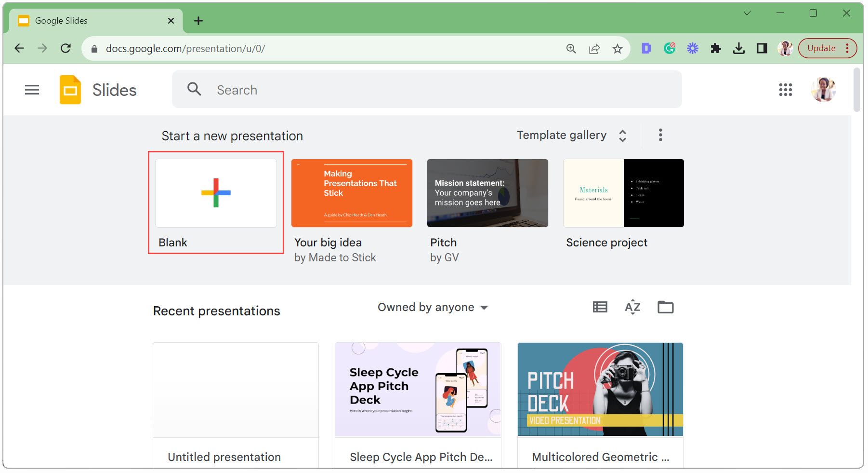Screen dimensions: 868x473
Task: Click your profile avatar picture
Action: pyautogui.click(x=823, y=90)
